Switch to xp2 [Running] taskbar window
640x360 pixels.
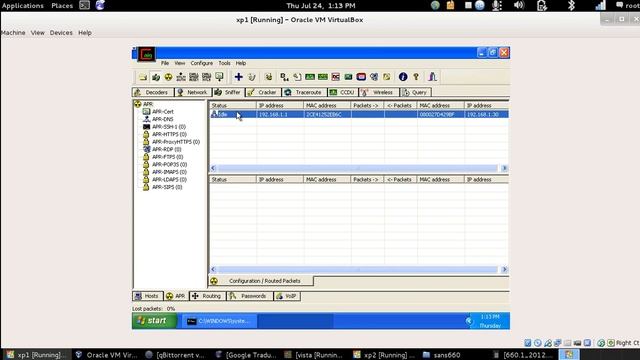tap(385, 355)
